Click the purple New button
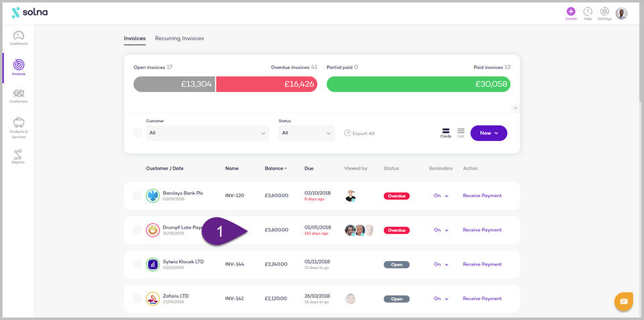The height and width of the screenshot is (320, 644). click(489, 133)
